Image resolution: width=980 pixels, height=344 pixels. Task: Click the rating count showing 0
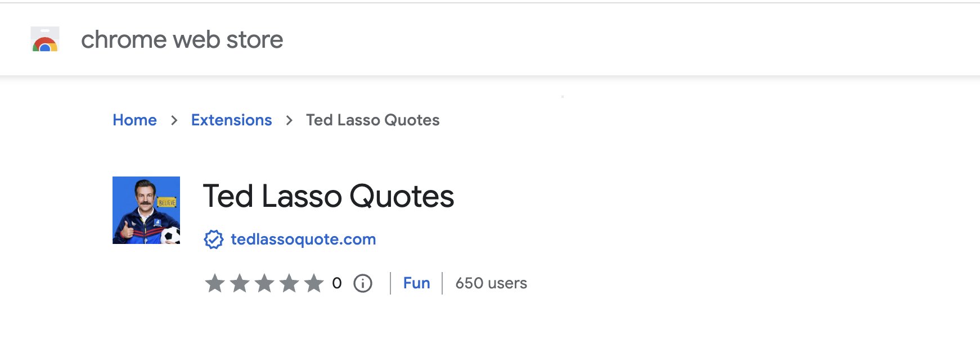point(337,283)
